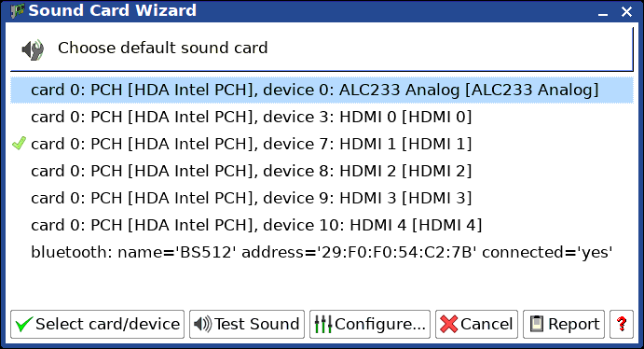
Task: Click the clipboard icon on Report
Action: click(537, 324)
